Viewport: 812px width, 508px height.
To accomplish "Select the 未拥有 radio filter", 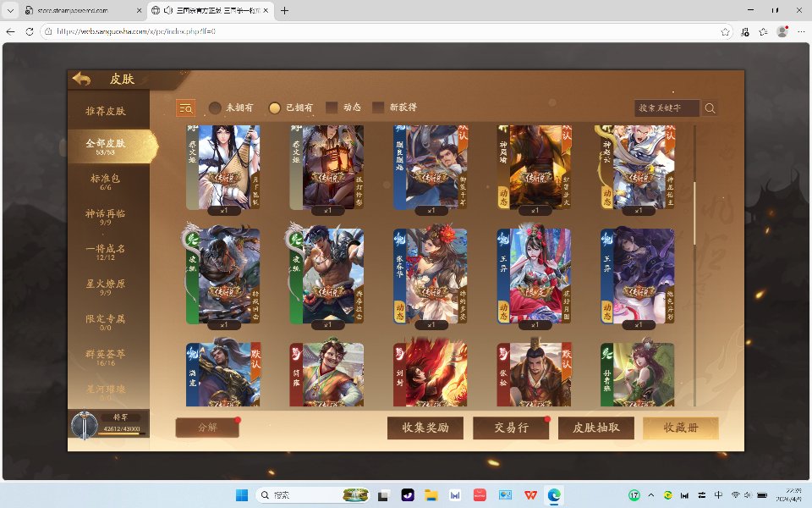I will click(216, 108).
